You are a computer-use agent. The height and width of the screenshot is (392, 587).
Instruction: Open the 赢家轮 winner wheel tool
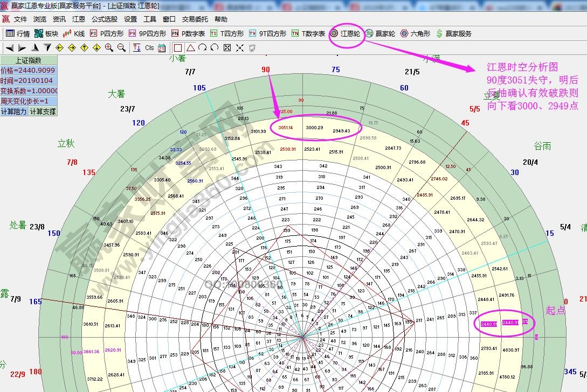pyautogui.click(x=385, y=33)
